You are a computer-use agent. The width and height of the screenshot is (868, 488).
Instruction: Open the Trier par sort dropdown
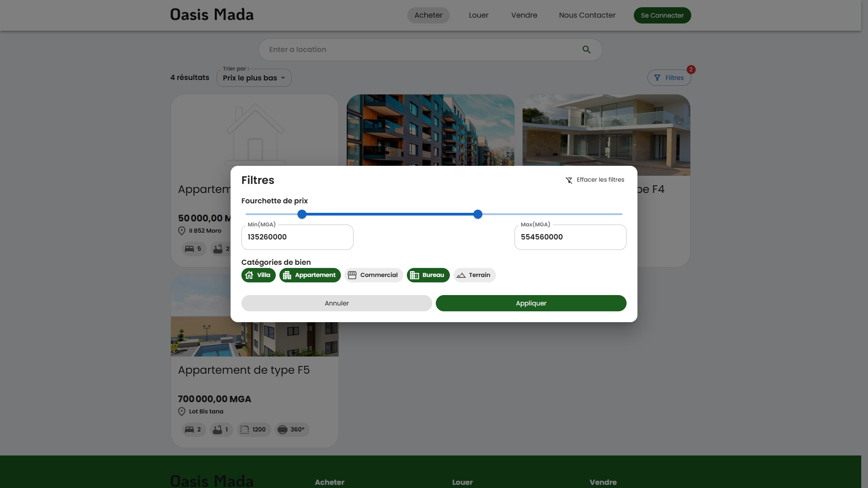[x=254, y=78]
